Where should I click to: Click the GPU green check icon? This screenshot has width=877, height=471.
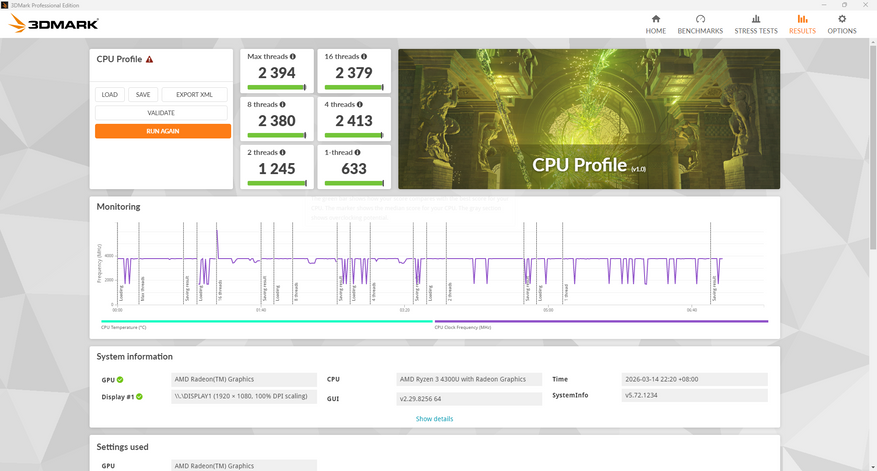(120, 380)
